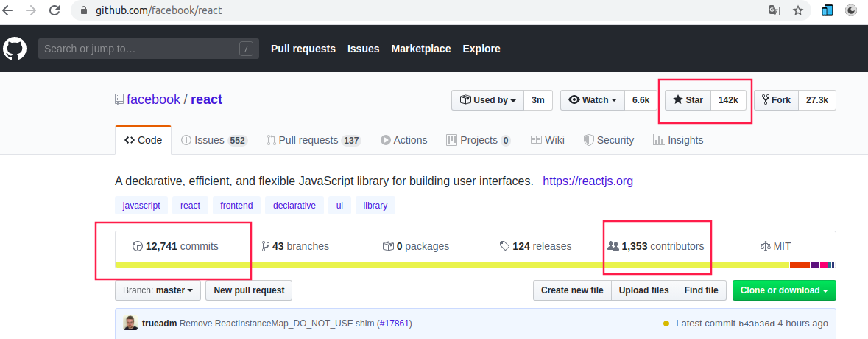
Task: Click the blue browser extension icon
Action: (x=828, y=10)
